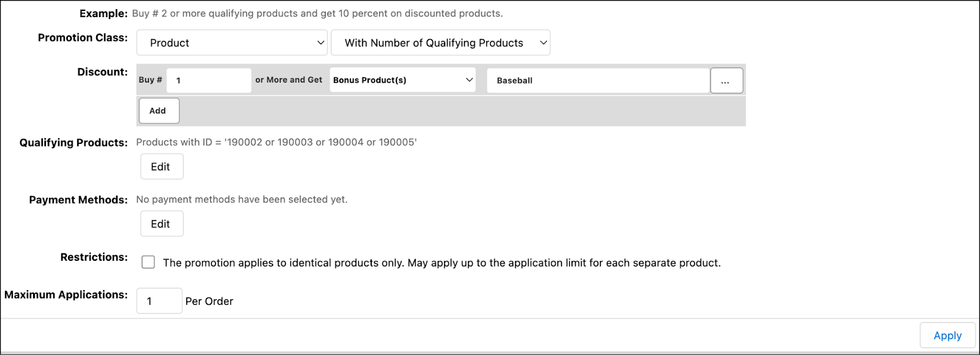Screen dimensions: 980x355
Task: Click the Baseball bonus product text field
Action: [x=597, y=80]
